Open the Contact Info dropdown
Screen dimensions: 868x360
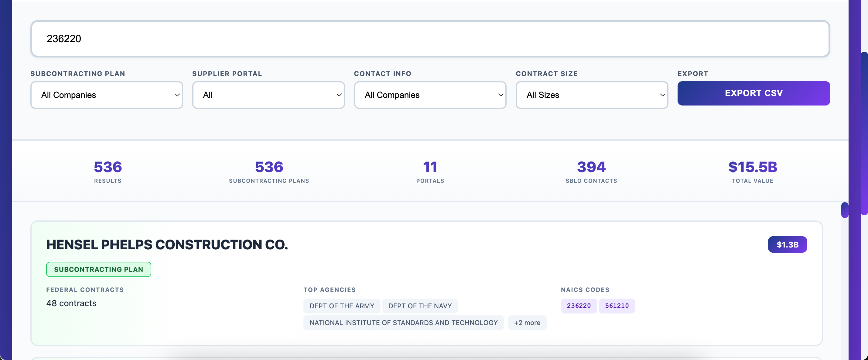tap(430, 95)
